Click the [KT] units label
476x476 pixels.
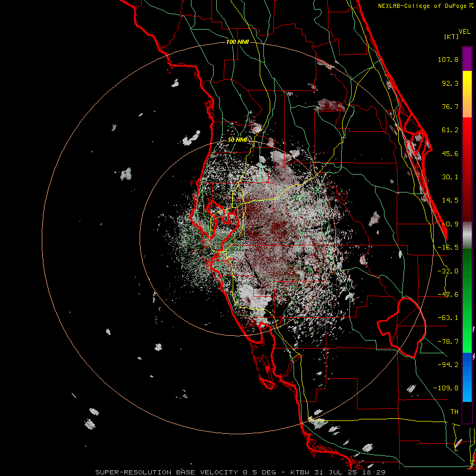(x=452, y=37)
